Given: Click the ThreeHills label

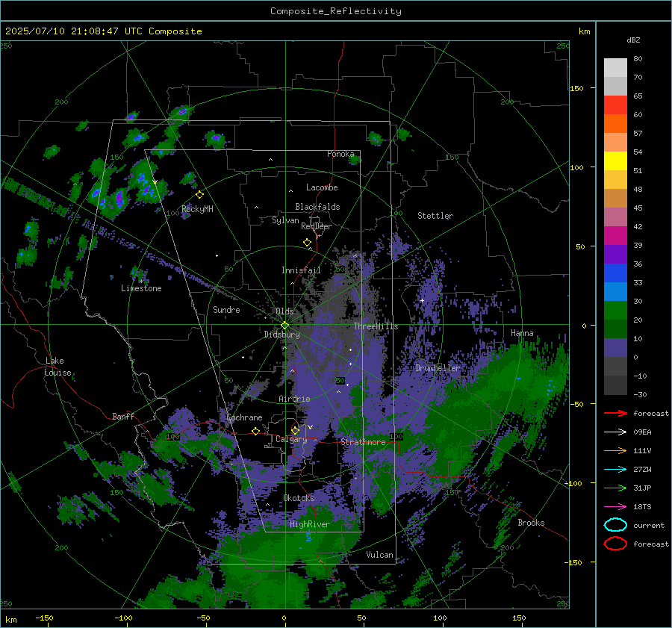Looking at the screenshot, I should (x=376, y=326).
